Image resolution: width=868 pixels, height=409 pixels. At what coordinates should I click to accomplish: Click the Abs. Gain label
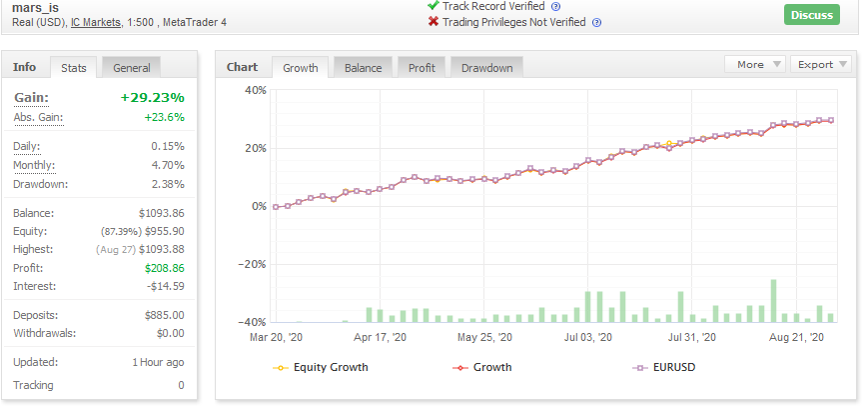point(38,117)
